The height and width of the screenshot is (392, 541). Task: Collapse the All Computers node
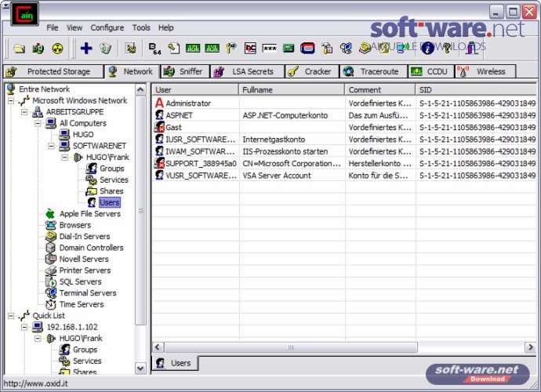[x=38, y=123]
